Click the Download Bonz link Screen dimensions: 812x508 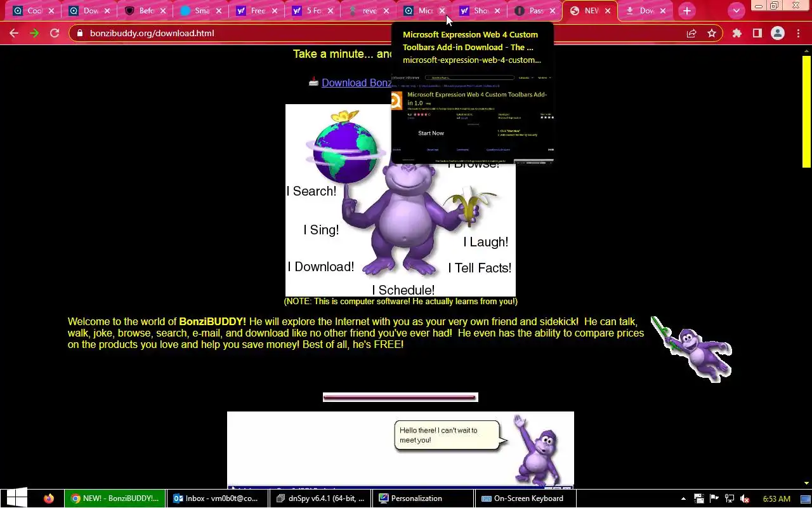[x=357, y=83]
